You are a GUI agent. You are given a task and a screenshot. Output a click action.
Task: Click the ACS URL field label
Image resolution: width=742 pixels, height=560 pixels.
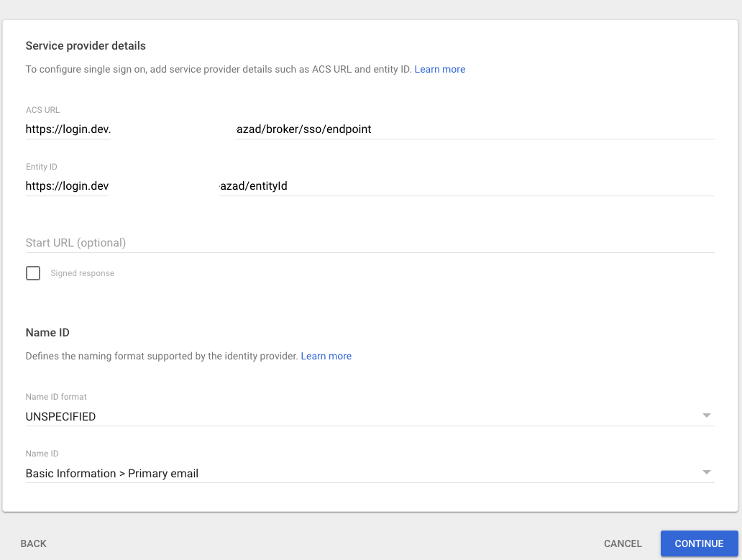click(x=42, y=109)
